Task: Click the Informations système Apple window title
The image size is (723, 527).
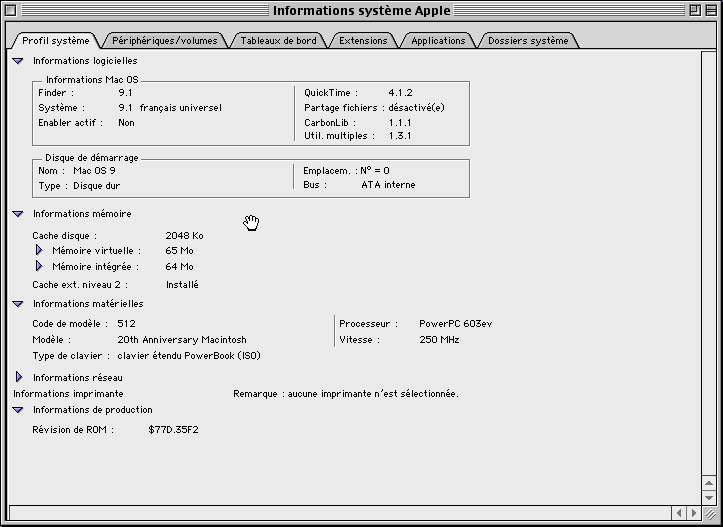Action: tap(362, 10)
